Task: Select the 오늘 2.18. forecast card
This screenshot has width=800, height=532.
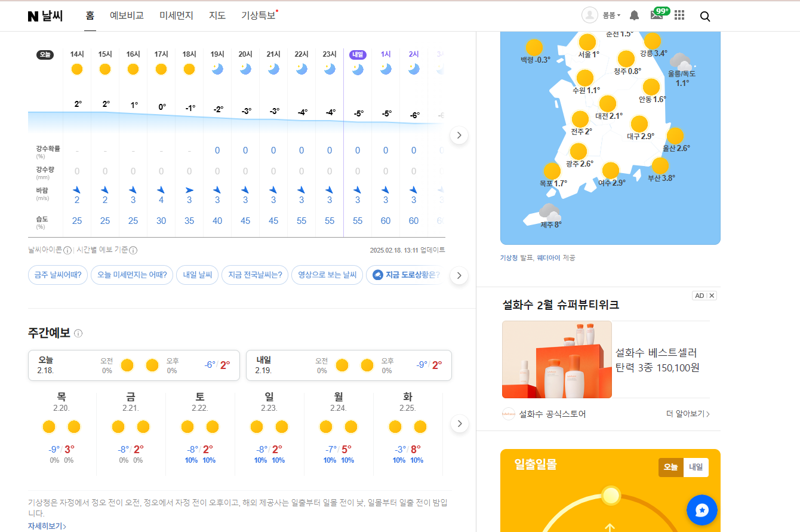Action: pos(134,365)
